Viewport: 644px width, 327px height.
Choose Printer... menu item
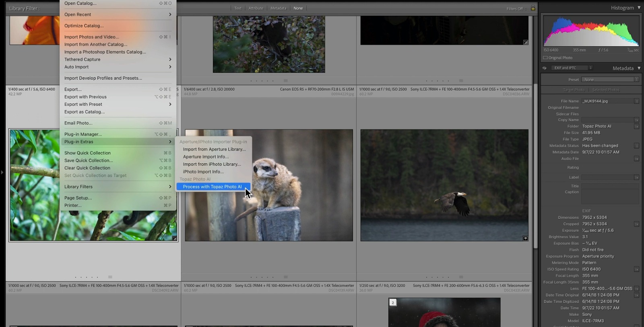click(x=118, y=205)
